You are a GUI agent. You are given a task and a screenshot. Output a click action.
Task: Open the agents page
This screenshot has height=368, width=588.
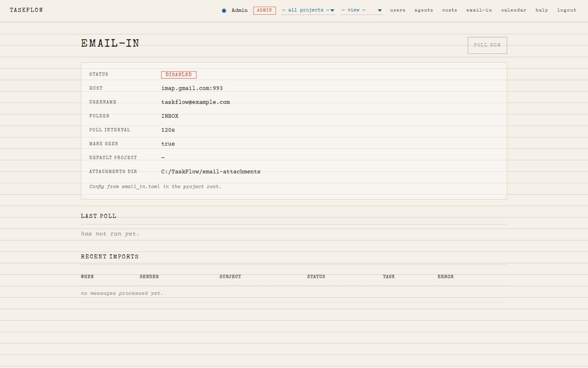pyautogui.click(x=423, y=10)
